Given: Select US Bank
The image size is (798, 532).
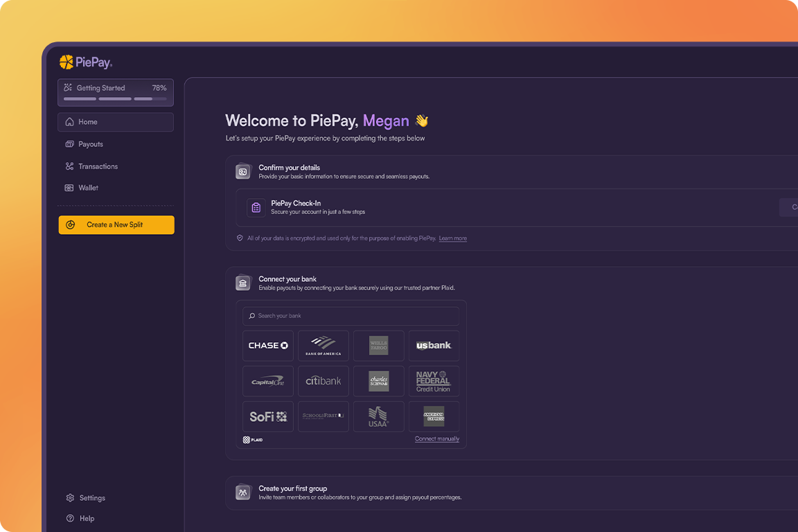Looking at the screenshot, I should 434,346.
